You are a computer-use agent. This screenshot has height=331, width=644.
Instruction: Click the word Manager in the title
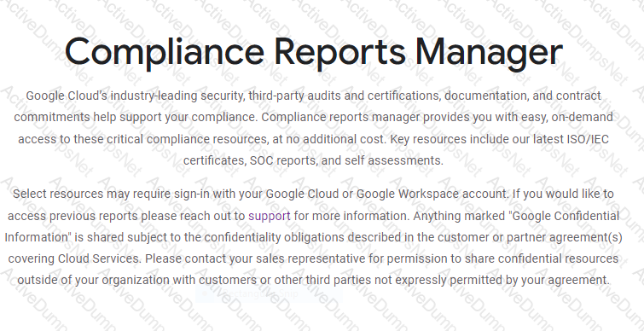point(489,52)
